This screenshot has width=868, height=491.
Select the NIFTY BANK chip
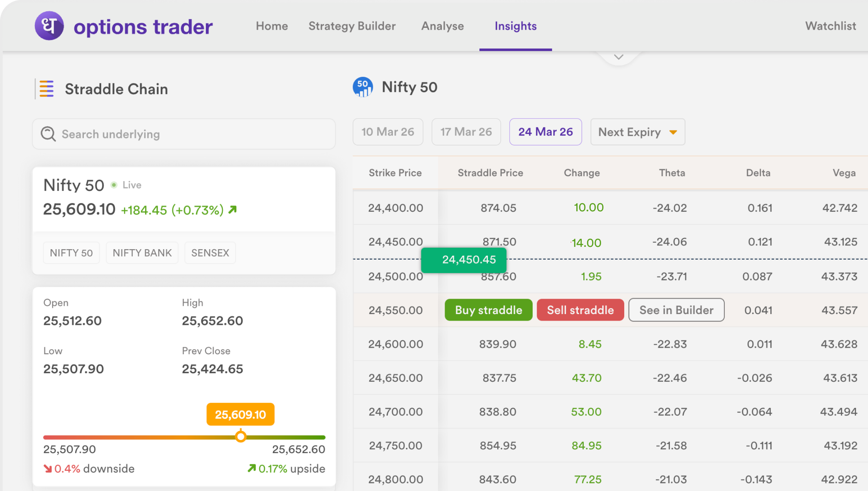(x=142, y=253)
